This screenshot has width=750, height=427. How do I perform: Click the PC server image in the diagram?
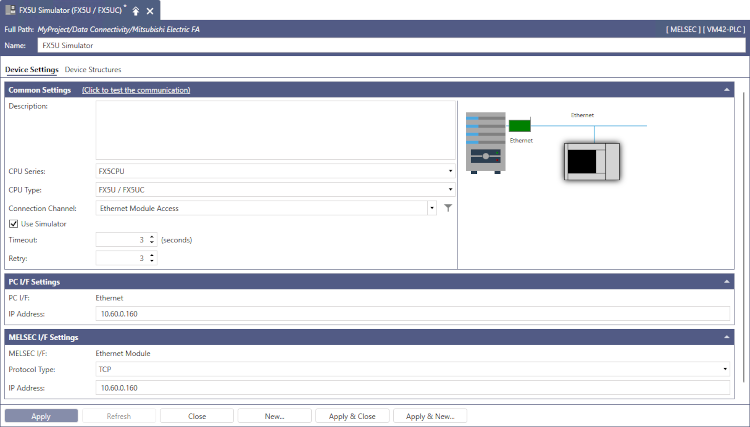click(x=485, y=142)
